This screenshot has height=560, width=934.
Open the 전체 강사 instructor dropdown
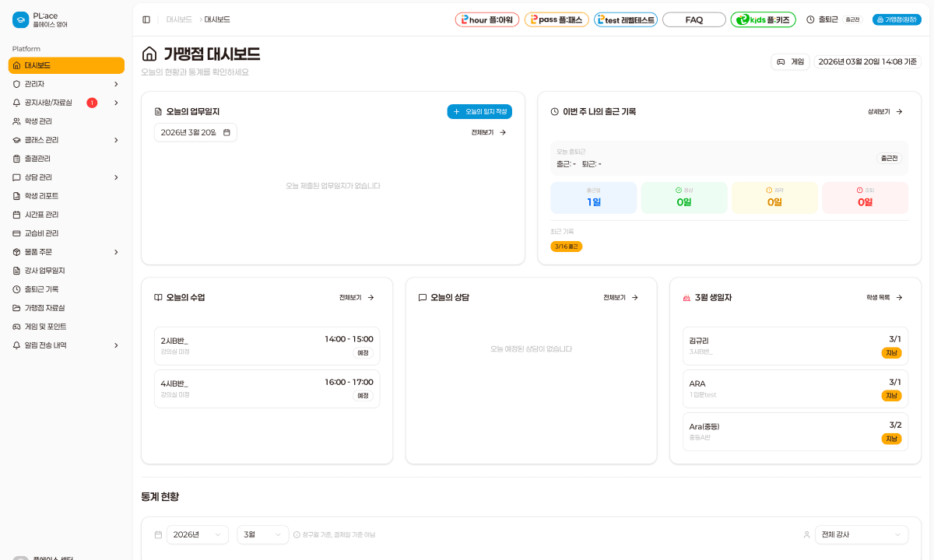861,534
